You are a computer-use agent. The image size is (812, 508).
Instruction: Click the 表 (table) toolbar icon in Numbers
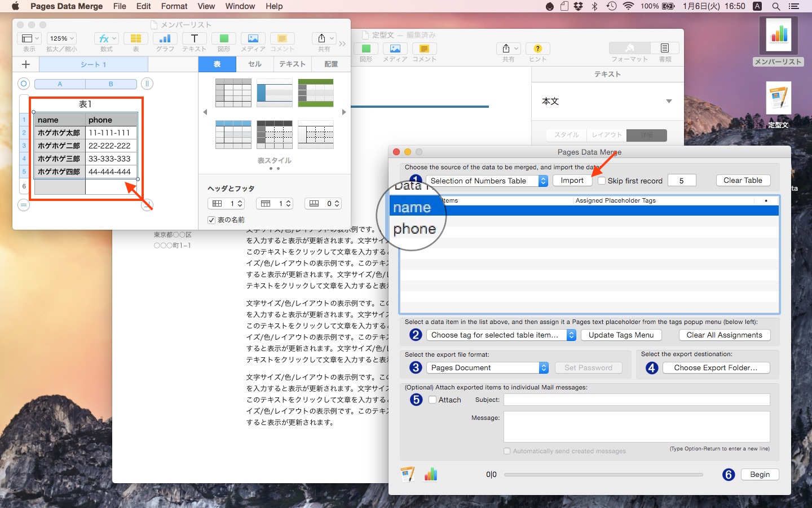(x=136, y=38)
